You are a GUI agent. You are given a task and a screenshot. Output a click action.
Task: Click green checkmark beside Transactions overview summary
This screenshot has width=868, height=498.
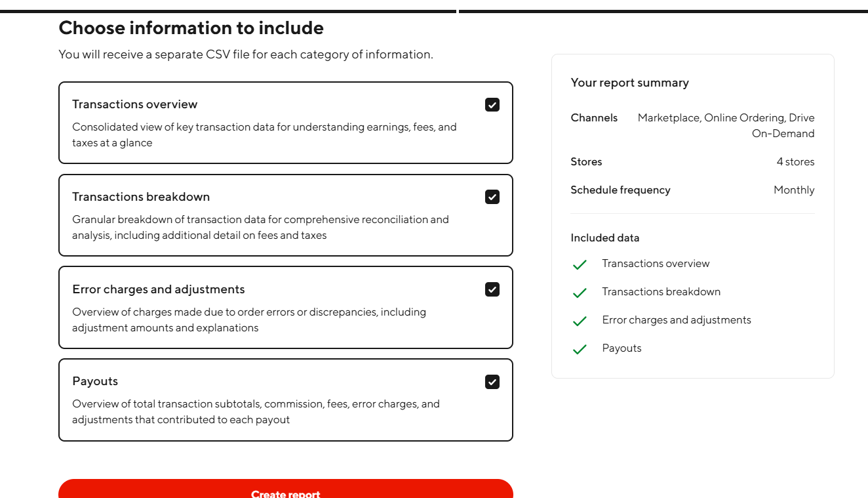[580, 265]
